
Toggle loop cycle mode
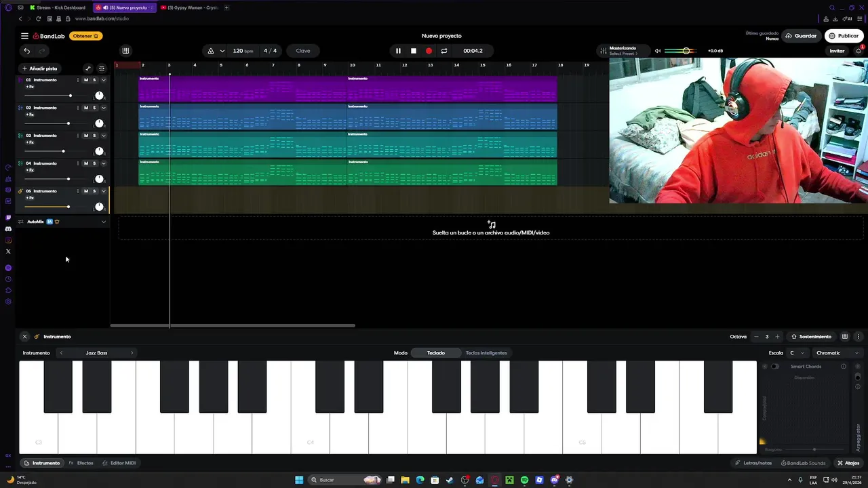point(444,51)
